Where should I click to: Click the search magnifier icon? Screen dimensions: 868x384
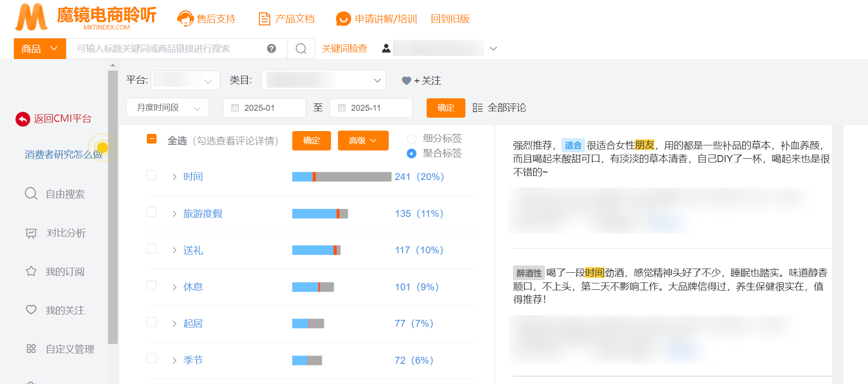coord(301,48)
